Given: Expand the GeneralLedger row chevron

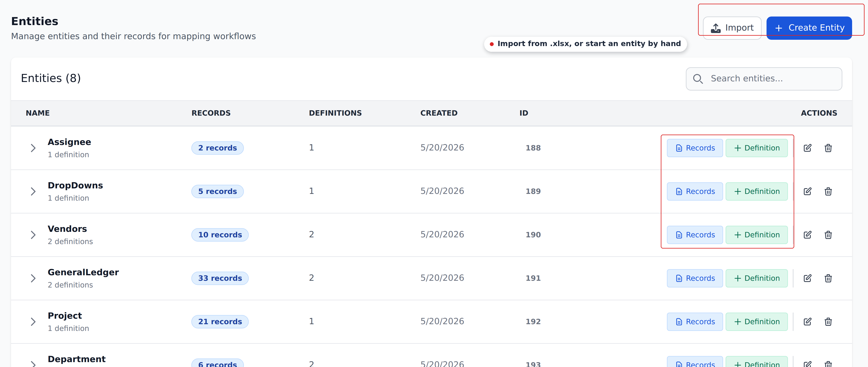Looking at the screenshot, I should click(33, 278).
